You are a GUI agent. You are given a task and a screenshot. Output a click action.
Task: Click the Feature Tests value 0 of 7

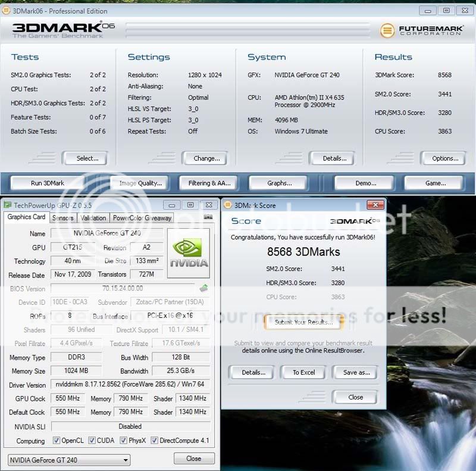(98, 117)
